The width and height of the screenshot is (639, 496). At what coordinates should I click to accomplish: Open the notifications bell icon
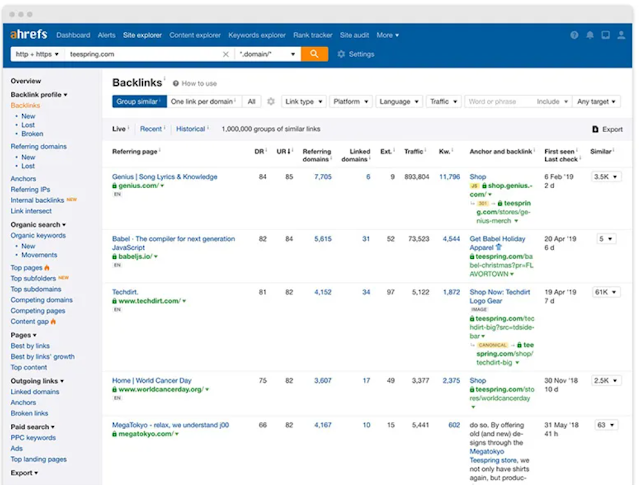590,35
